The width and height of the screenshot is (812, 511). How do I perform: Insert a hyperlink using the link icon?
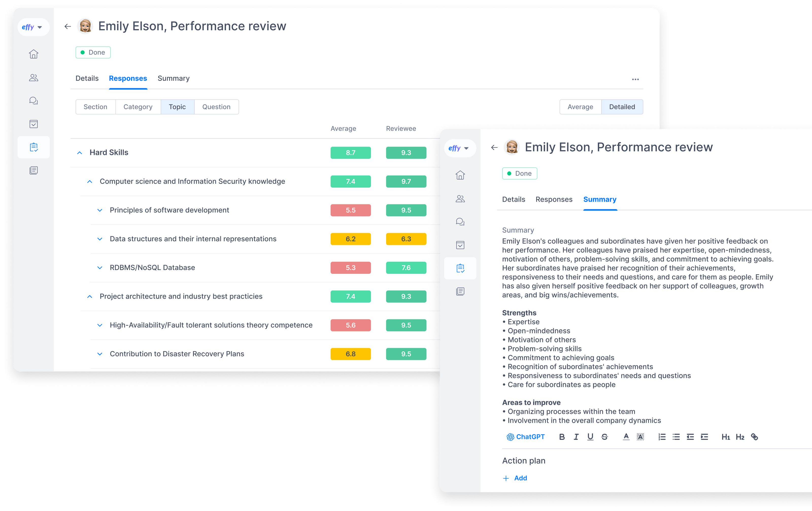click(755, 436)
